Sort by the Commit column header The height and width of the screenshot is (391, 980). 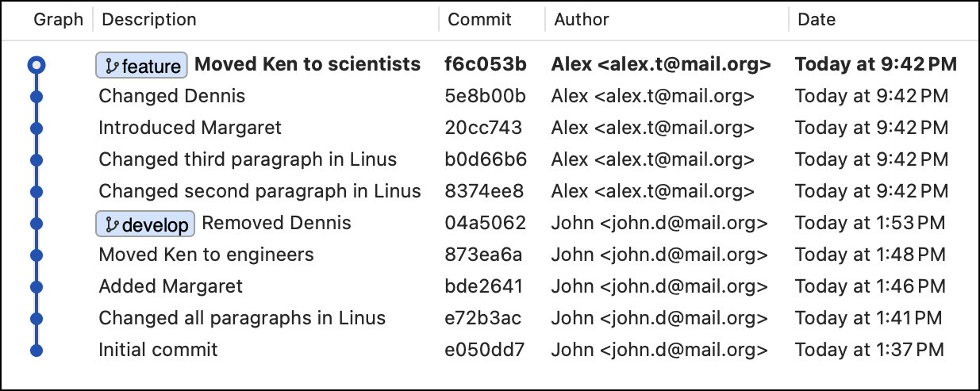[x=479, y=20]
